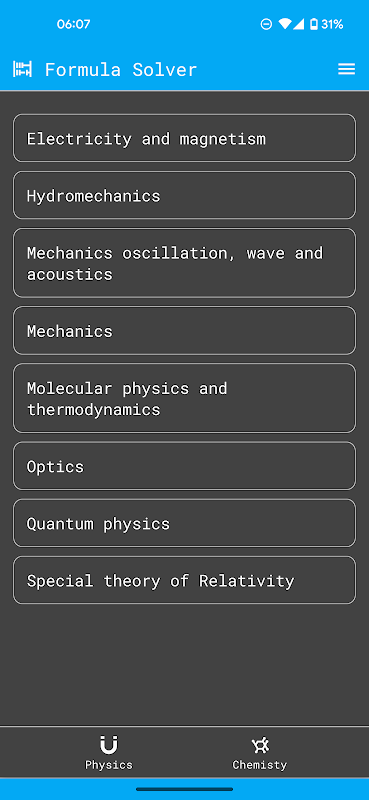Tap the battery status icon
369x800 pixels.
coord(313,24)
